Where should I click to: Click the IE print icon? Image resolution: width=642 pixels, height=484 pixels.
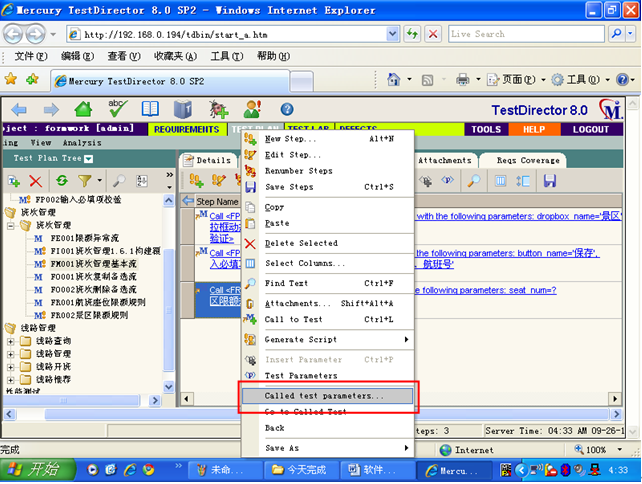(x=463, y=79)
